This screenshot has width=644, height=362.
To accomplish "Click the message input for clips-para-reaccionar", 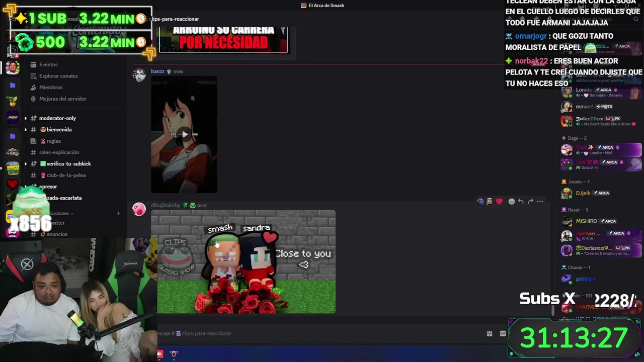I will coord(317,333).
